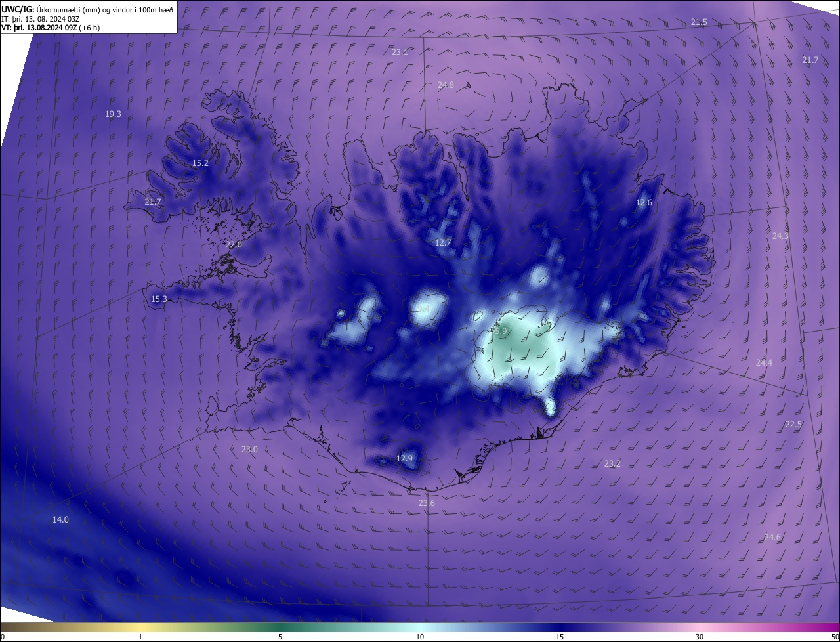Click the 24.4 value label on the map
The width and height of the screenshot is (840, 642).
click(x=764, y=362)
